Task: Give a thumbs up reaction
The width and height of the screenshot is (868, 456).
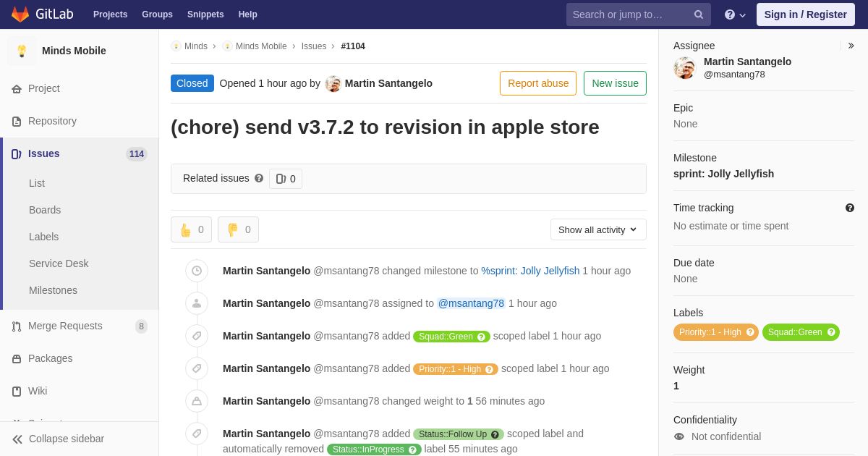Action: point(191,229)
